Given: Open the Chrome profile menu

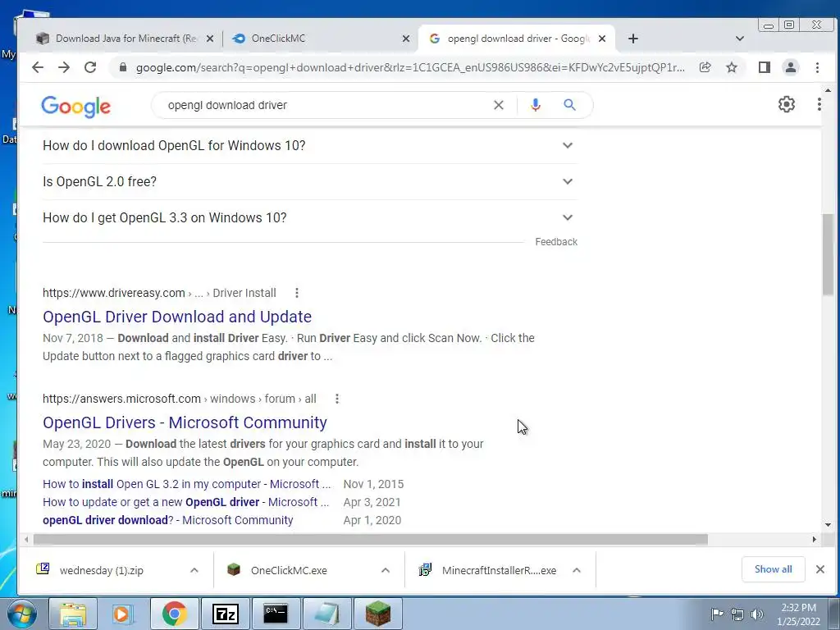Looking at the screenshot, I should 791,67.
